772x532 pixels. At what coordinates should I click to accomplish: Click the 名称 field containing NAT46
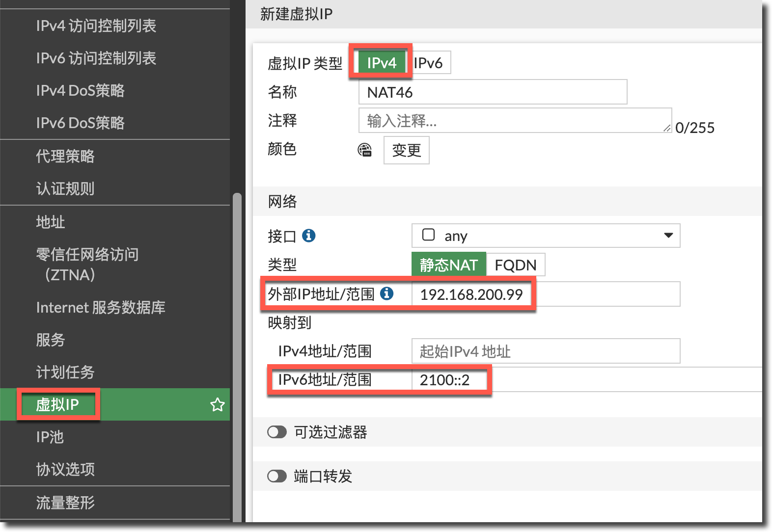click(493, 92)
